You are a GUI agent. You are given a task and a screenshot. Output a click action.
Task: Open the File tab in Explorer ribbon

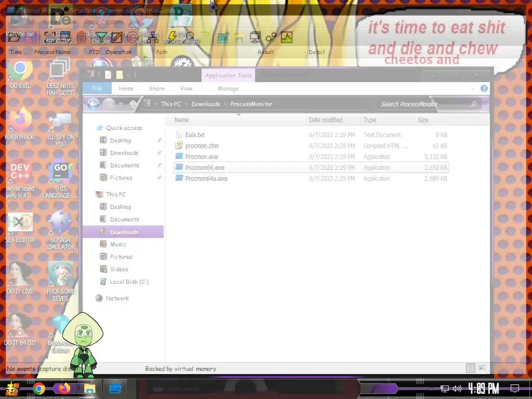pos(97,88)
